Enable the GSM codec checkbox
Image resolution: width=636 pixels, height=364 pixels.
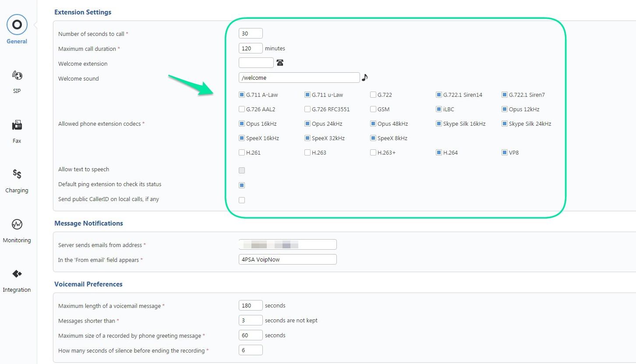pyautogui.click(x=373, y=109)
